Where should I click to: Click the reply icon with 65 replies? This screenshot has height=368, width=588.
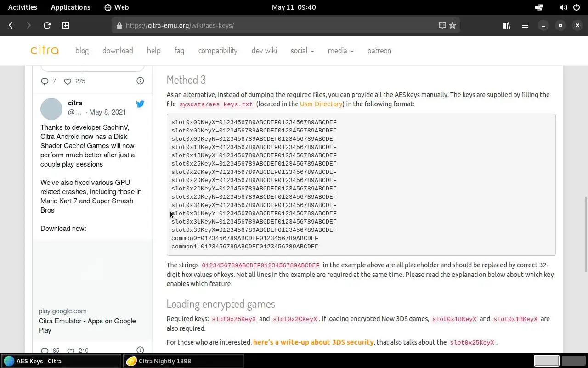point(45,351)
